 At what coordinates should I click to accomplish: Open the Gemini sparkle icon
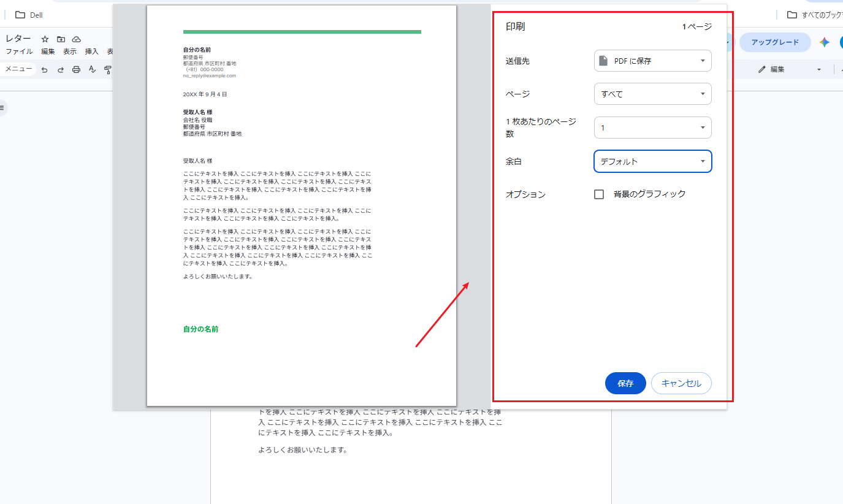coord(824,42)
